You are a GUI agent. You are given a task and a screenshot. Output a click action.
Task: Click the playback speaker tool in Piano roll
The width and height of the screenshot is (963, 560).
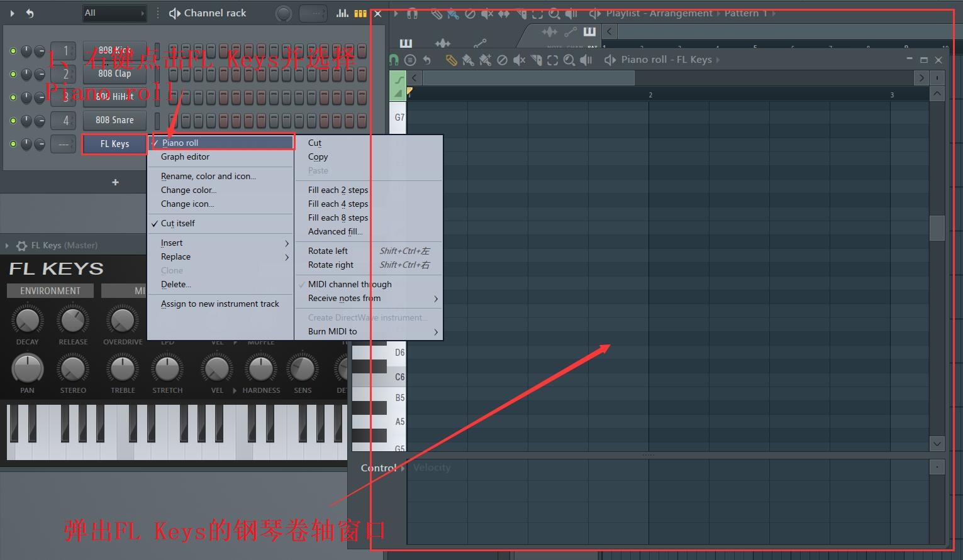(586, 60)
